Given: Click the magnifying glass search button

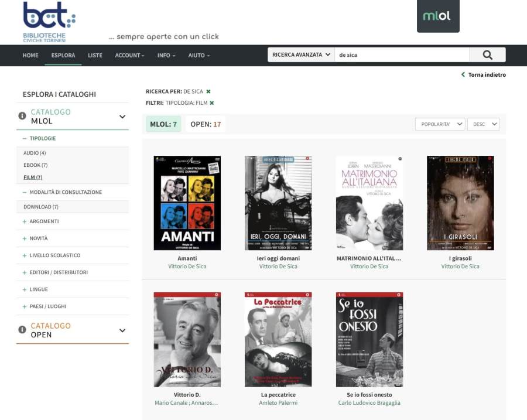Looking at the screenshot, I should tap(487, 55).
